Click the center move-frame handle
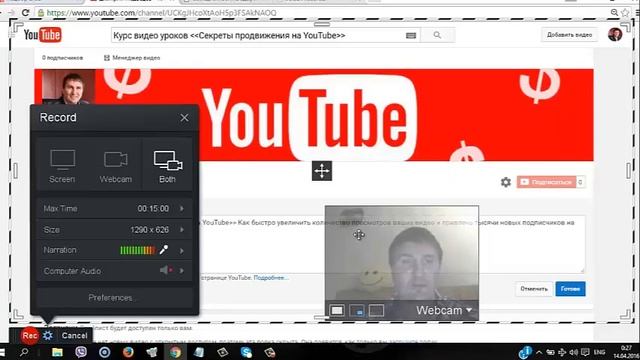The width and height of the screenshot is (640, 360). pos(322,171)
